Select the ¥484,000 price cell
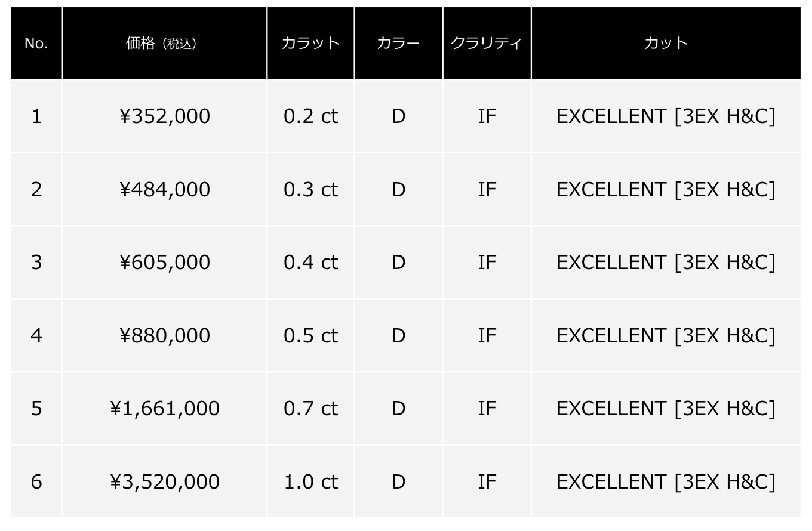This screenshot has width=812, height=531. click(164, 190)
